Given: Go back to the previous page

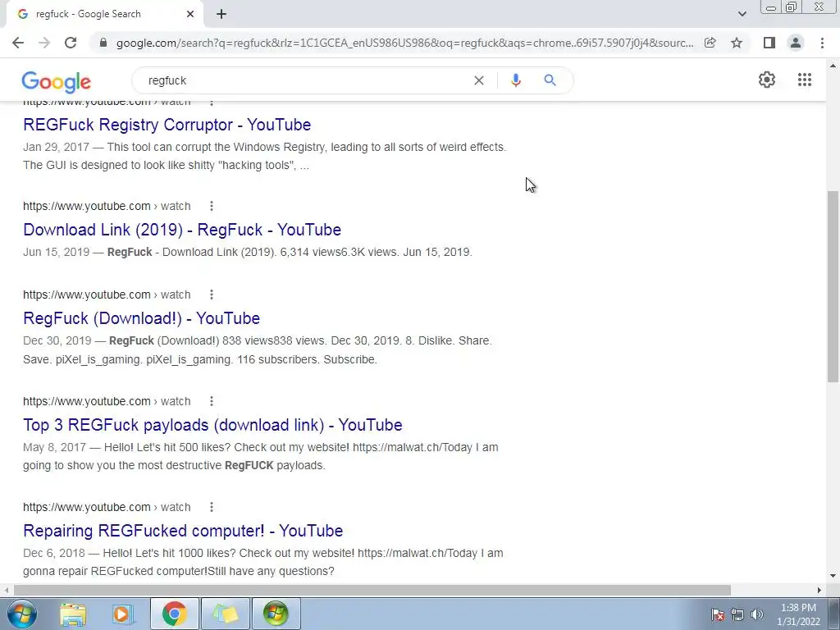Looking at the screenshot, I should (18, 43).
